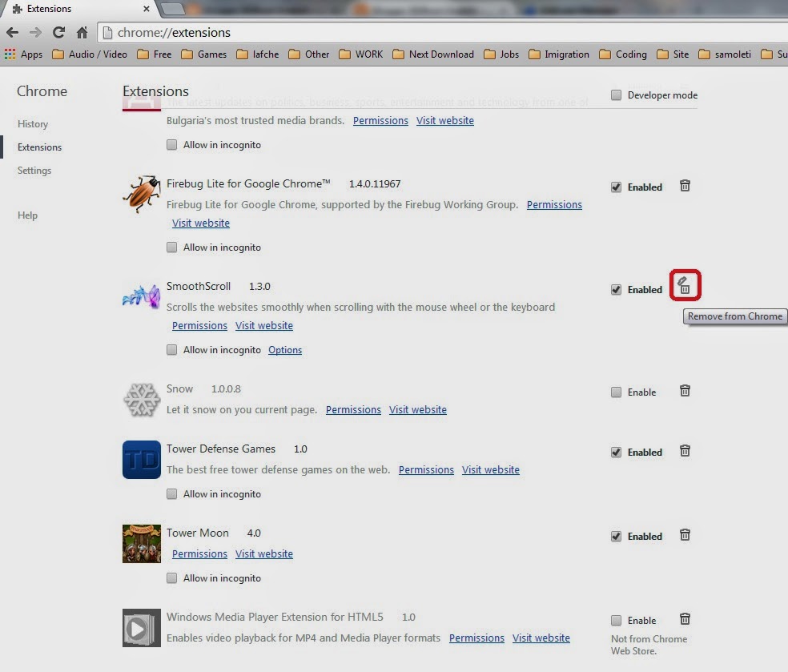This screenshot has width=788, height=672.
Task: Click the Windows Media Player extension icon
Action: click(x=141, y=627)
